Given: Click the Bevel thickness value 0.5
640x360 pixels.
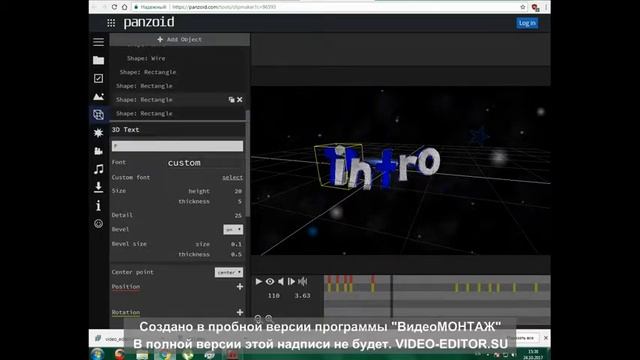Looking at the screenshot, I should 236,254.
